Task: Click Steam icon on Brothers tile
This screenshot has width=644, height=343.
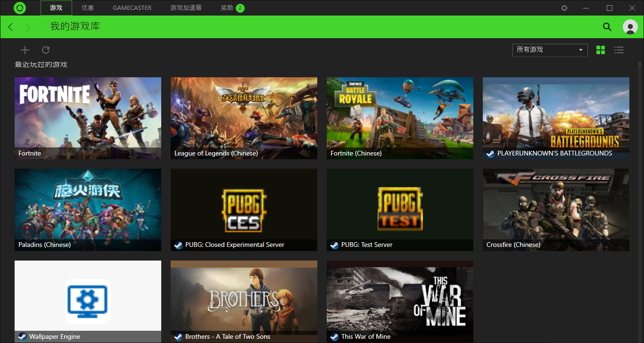Action: (x=178, y=337)
